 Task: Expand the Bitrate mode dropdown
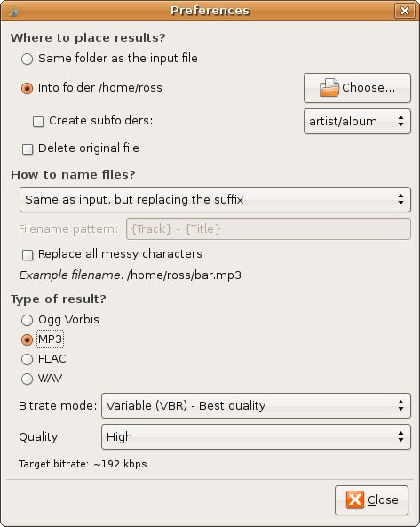click(x=256, y=405)
